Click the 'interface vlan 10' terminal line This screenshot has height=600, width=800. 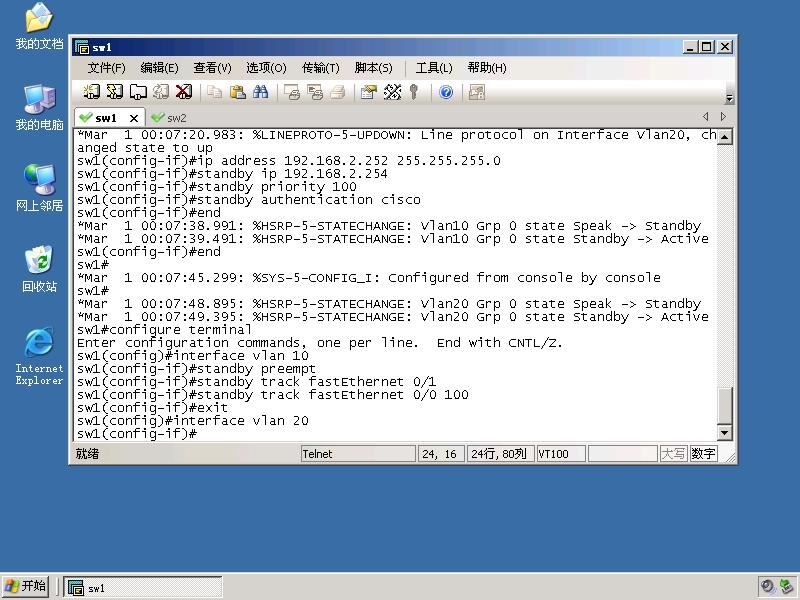[193, 356]
